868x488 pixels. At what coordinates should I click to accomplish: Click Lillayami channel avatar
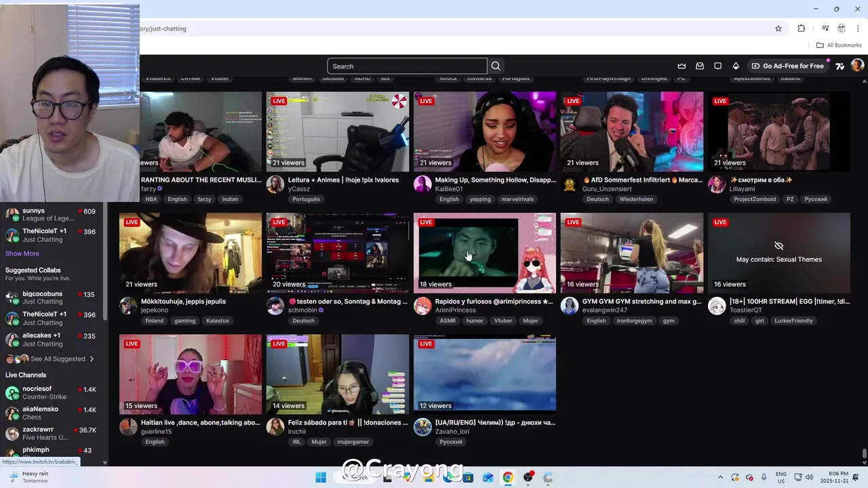point(717,184)
